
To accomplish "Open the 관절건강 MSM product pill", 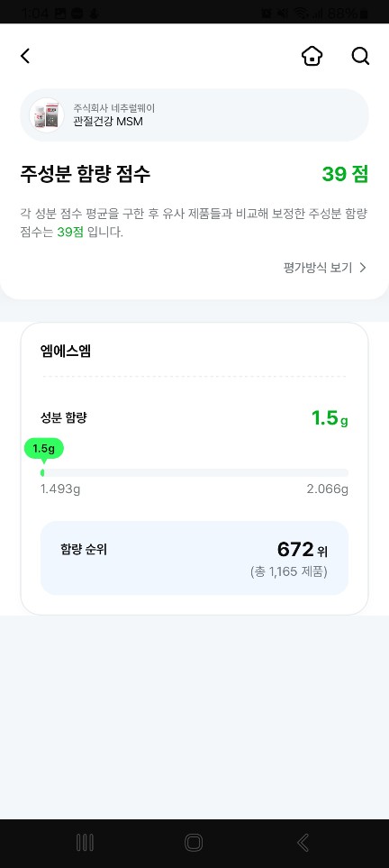I will 194,115.
